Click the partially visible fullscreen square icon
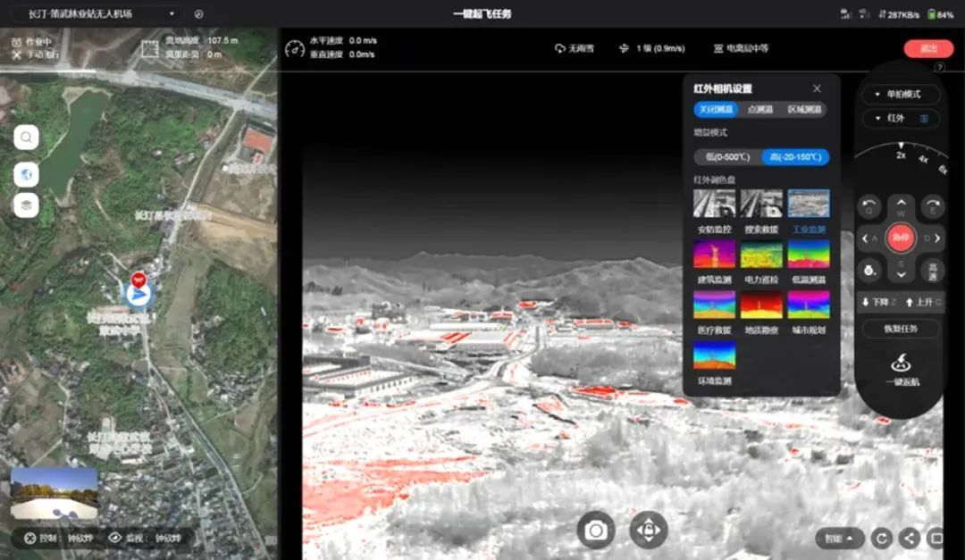 pos(936,539)
